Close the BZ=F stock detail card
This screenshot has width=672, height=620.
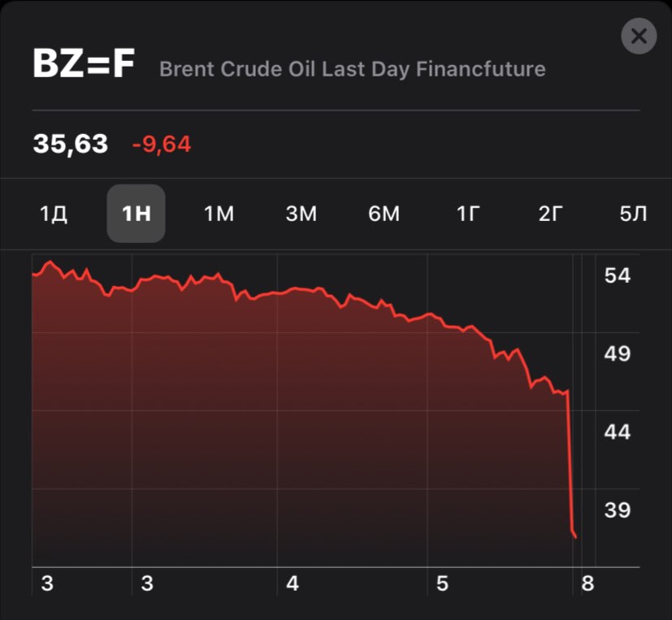tap(638, 37)
